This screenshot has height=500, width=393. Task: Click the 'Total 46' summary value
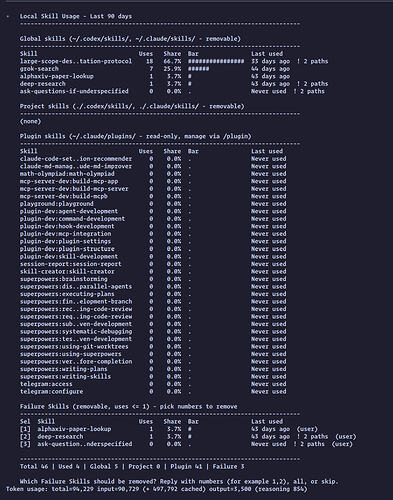tap(34, 467)
